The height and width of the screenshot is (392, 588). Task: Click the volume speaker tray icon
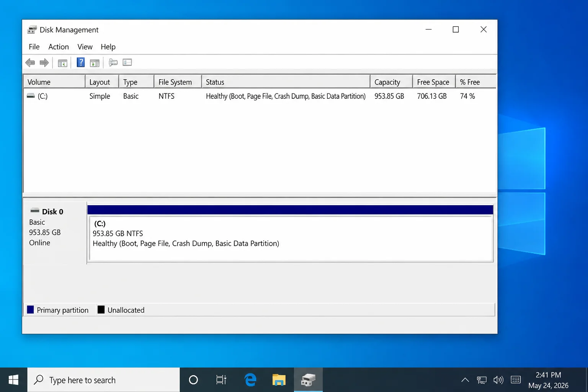tap(498, 380)
